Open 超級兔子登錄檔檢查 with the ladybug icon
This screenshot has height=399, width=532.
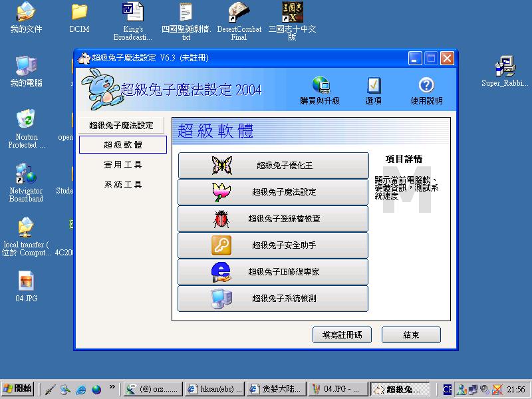273,219
